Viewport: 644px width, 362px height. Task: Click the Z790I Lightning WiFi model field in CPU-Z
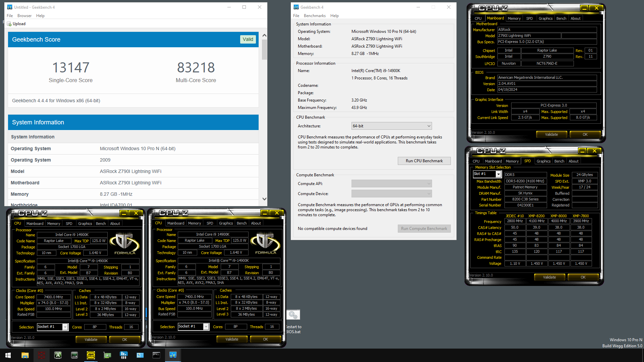(x=529, y=36)
